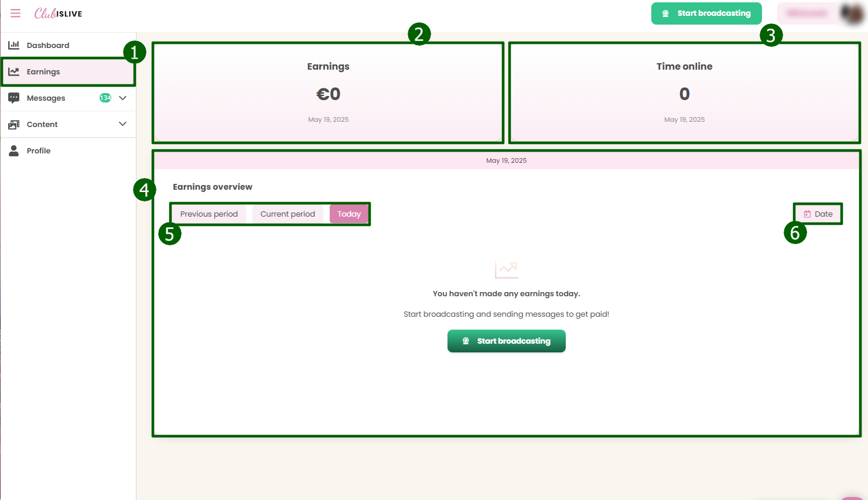The height and width of the screenshot is (500, 868).
Task: Click the Messages speech bubble icon
Action: [x=13, y=98]
